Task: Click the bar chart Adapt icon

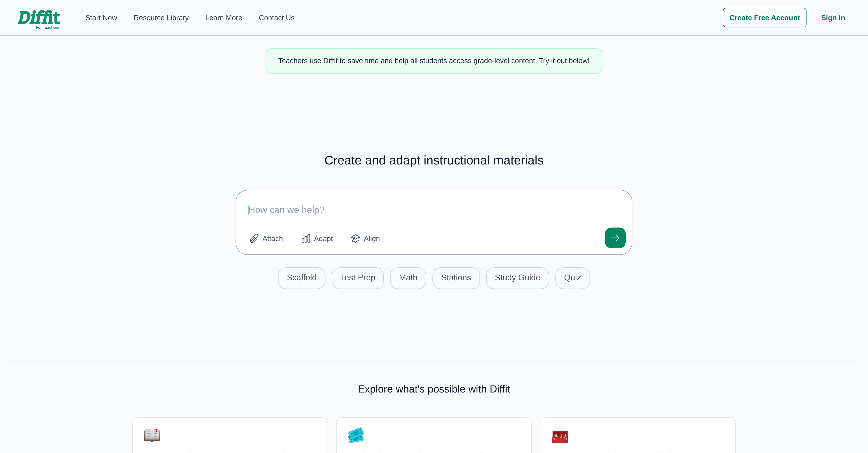Action: click(306, 238)
